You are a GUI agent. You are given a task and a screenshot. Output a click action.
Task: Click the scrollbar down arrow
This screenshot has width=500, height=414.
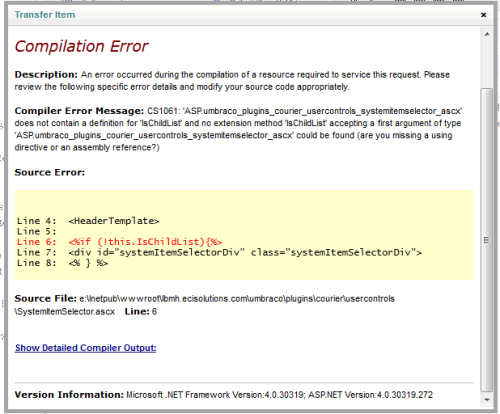(x=487, y=400)
